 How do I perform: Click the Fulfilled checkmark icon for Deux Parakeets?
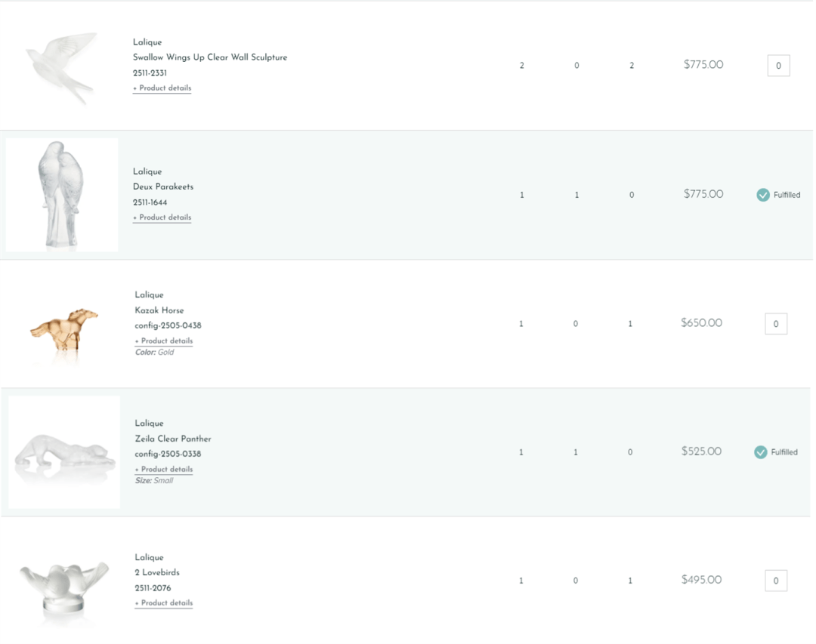[763, 195]
